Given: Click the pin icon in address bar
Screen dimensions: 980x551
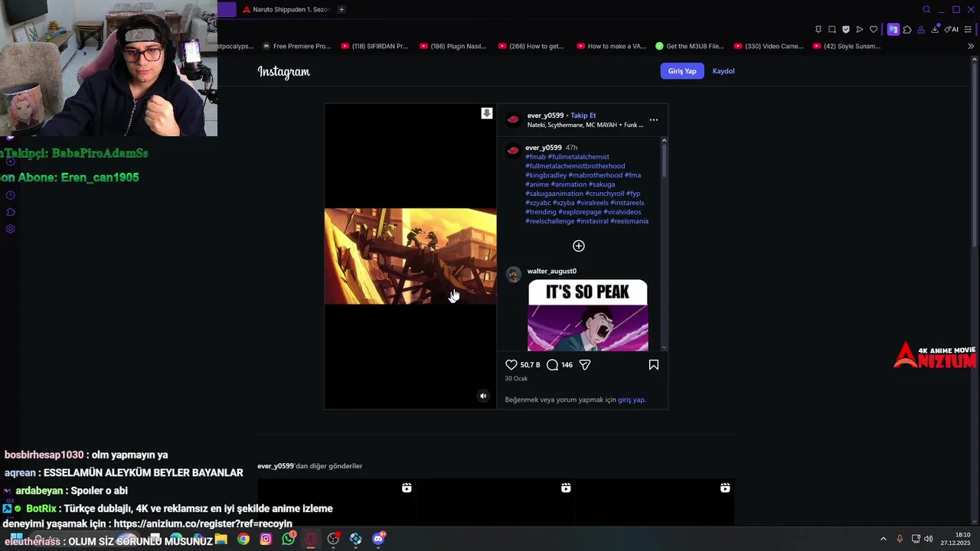Looking at the screenshot, I should pyautogui.click(x=818, y=29).
